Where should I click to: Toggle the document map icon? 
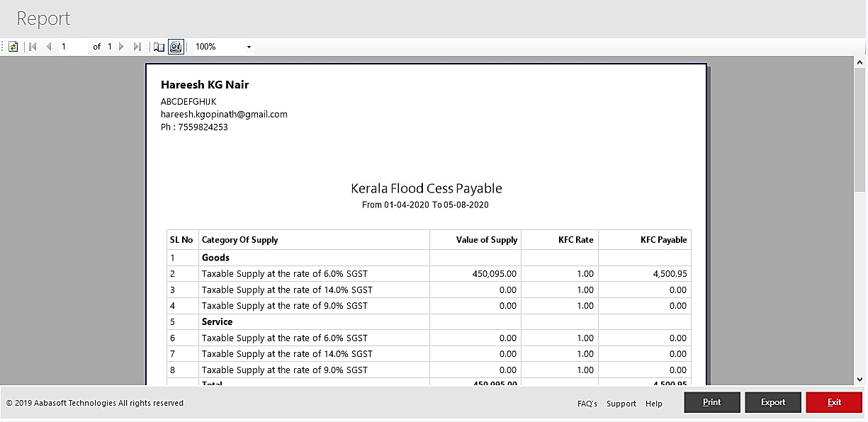tap(159, 47)
